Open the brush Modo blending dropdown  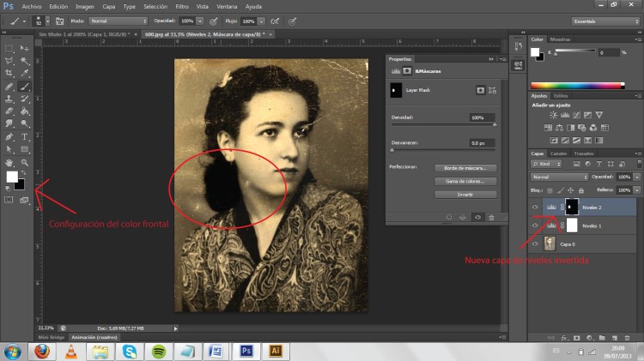[x=118, y=20]
